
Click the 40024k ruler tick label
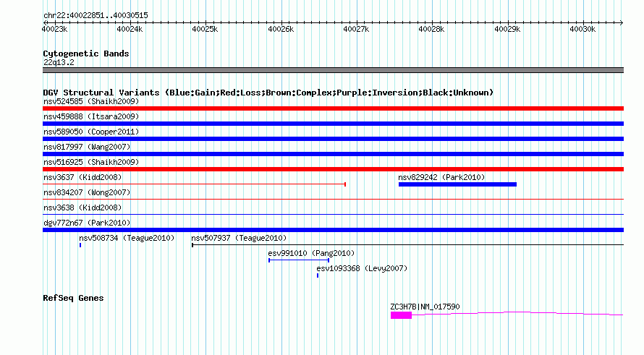(x=130, y=29)
